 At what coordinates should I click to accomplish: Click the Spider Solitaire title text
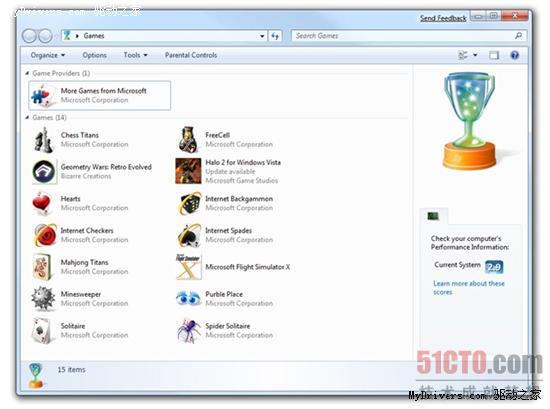coord(228,326)
